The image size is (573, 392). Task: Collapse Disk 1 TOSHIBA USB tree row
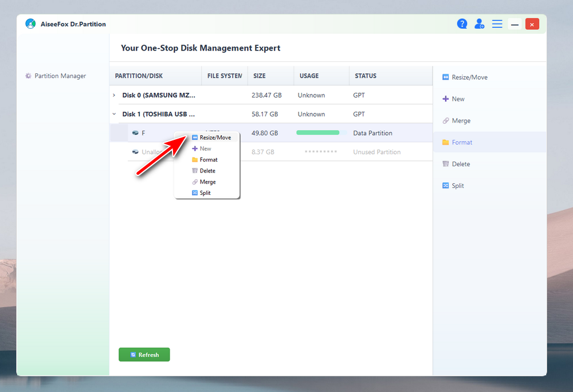click(x=114, y=114)
